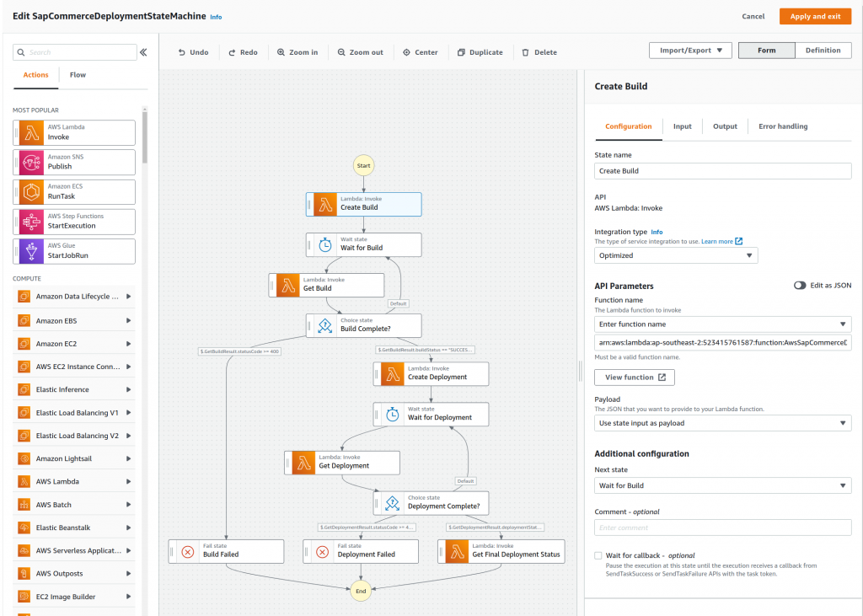Click the Delete state toolbar icon
863x616 pixels.
(539, 51)
